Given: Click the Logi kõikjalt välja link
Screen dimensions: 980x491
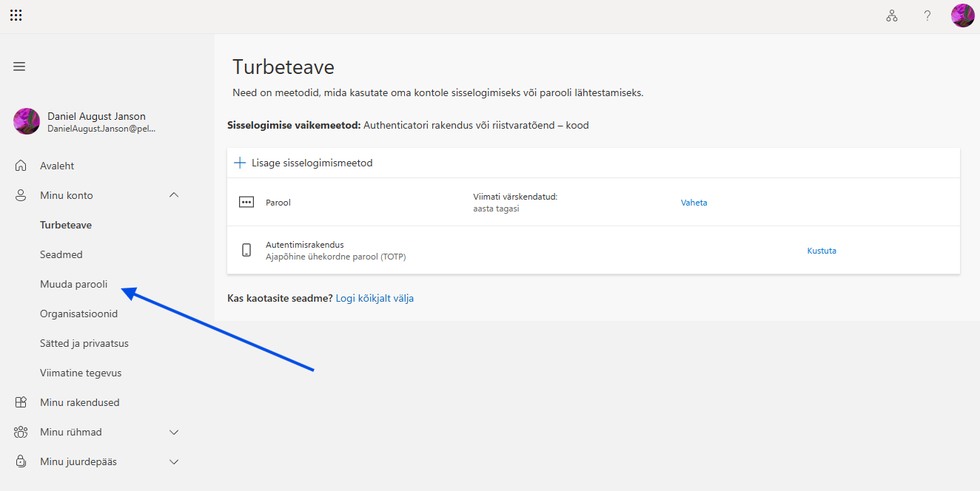Looking at the screenshot, I should [x=375, y=298].
